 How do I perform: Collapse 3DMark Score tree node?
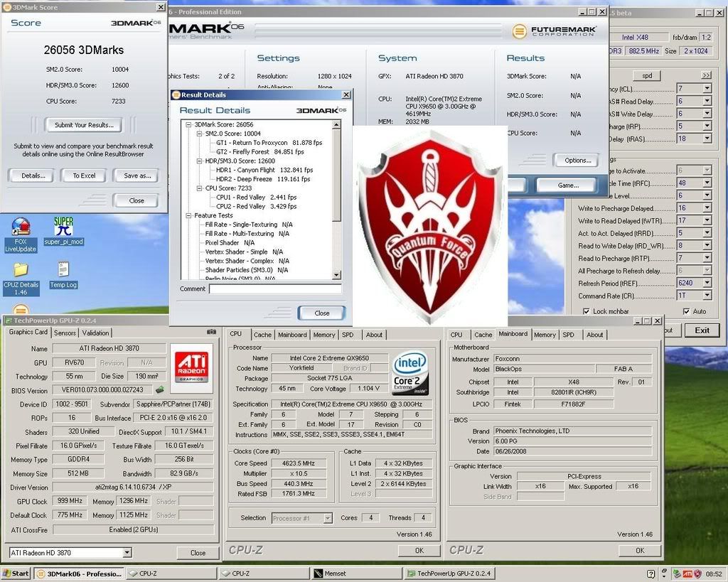point(189,124)
